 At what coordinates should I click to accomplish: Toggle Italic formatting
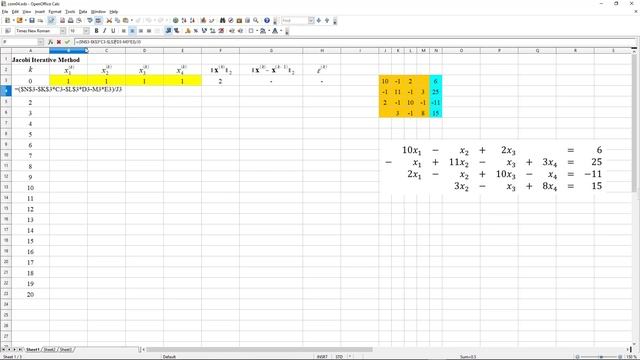105,31
